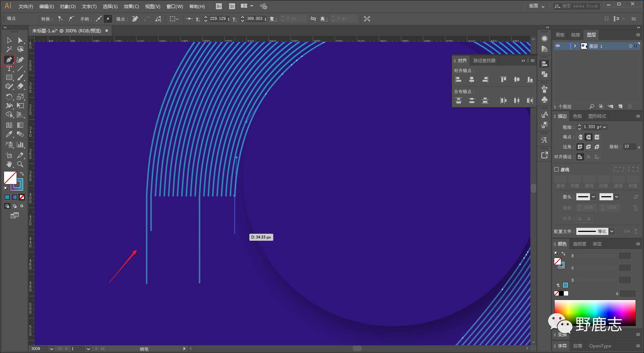The image size is (644, 353).
Task: Toggle round cap stroke option
Action: coord(588,137)
